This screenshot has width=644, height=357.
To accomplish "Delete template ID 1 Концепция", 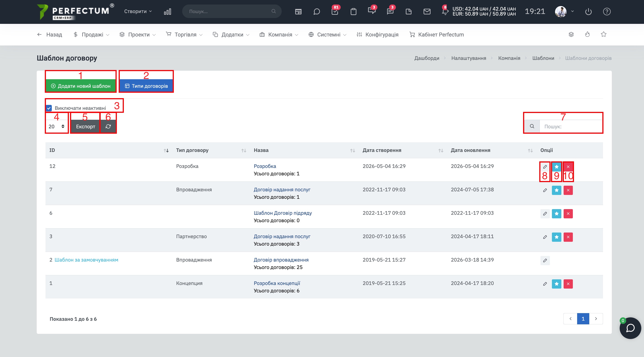I will [x=568, y=284].
